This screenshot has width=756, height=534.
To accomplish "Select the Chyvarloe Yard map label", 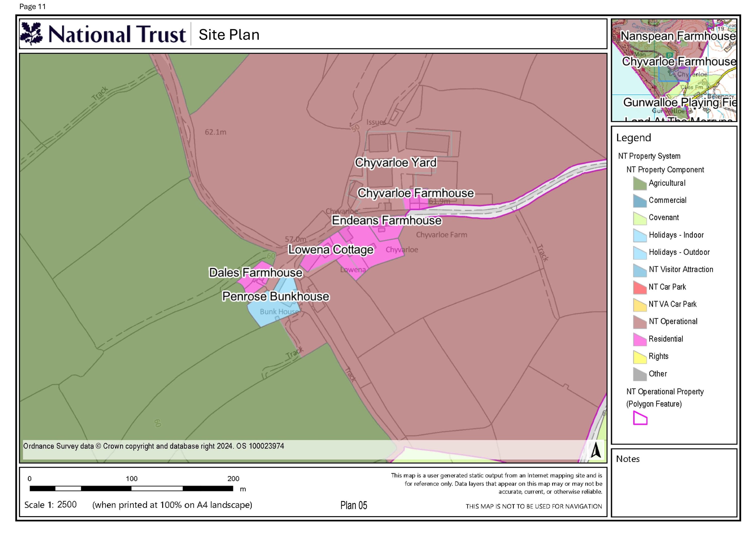I will [395, 163].
